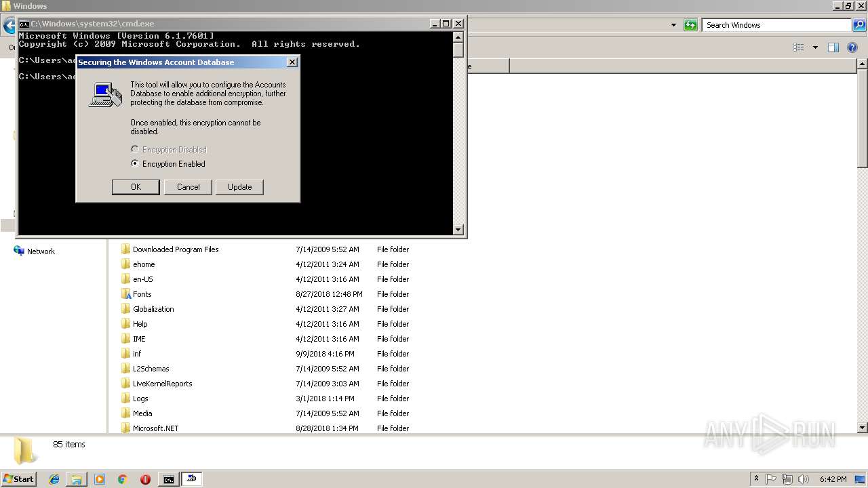This screenshot has width=868, height=488.
Task: Click the search magnifier icon
Action: coord(859,25)
